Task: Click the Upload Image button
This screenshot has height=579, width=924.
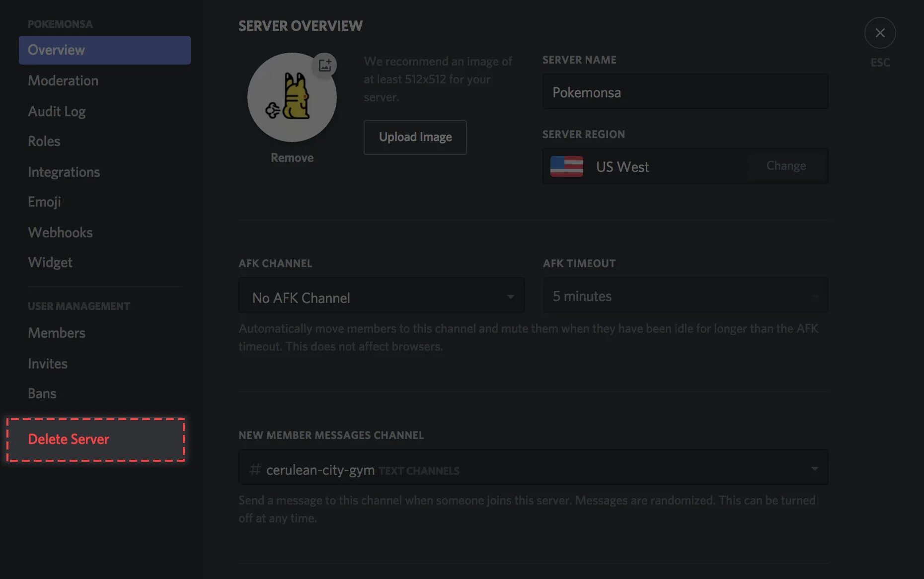Action: (415, 137)
